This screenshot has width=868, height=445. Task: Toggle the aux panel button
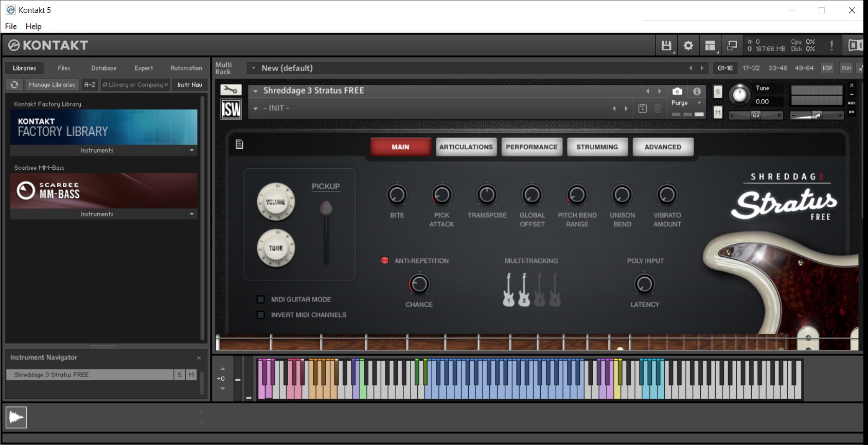(846, 68)
